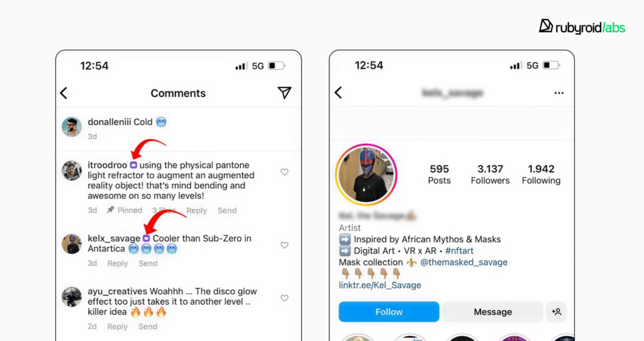Like ayu_creatives' comment heart icon
644x341 pixels.
(x=284, y=298)
